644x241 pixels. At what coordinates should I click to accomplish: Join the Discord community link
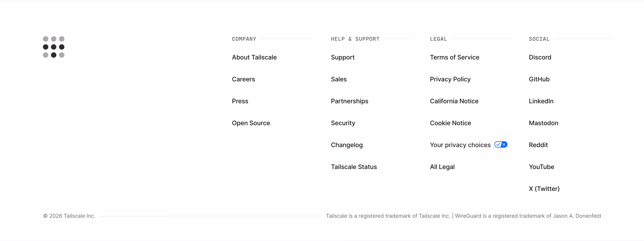(x=540, y=57)
